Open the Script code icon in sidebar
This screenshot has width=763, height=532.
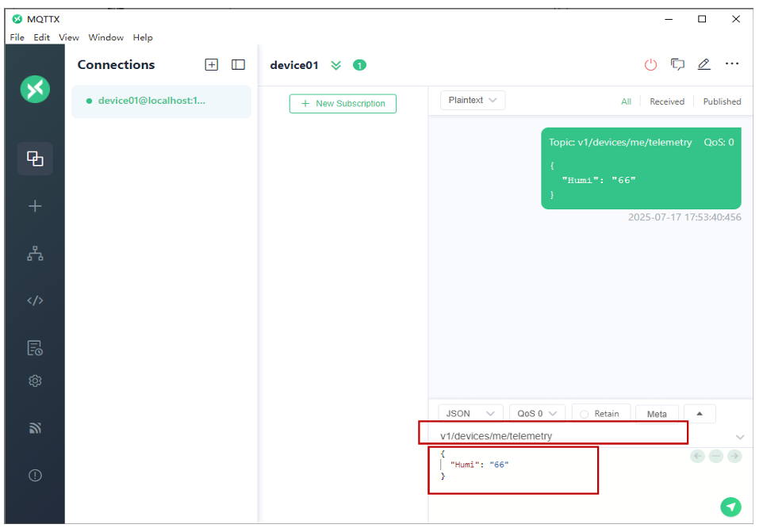35,300
